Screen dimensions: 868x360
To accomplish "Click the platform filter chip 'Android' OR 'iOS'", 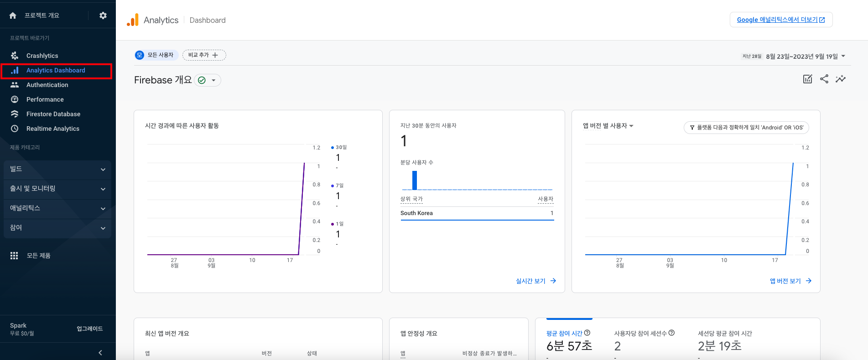I will click(746, 128).
